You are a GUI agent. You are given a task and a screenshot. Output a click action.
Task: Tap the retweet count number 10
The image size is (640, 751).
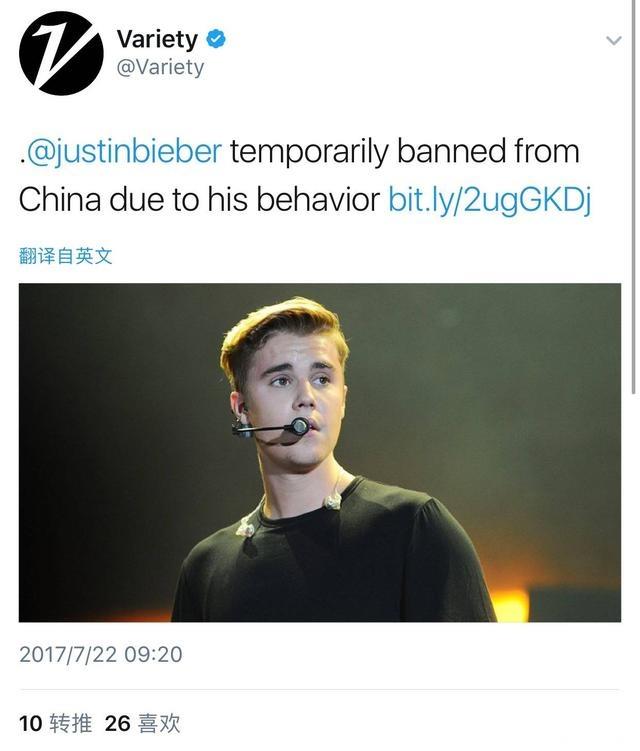click(31, 723)
